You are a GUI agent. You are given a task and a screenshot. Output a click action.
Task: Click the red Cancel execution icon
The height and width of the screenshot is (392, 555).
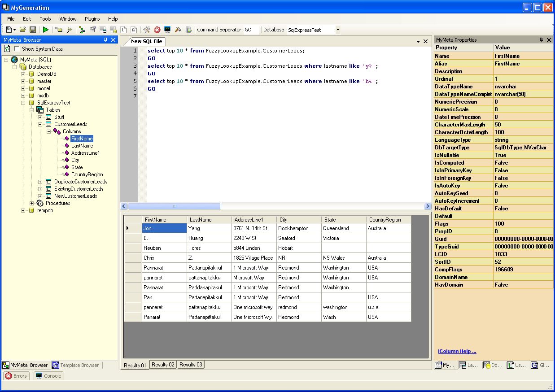pyautogui.click(x=157, y=30)
